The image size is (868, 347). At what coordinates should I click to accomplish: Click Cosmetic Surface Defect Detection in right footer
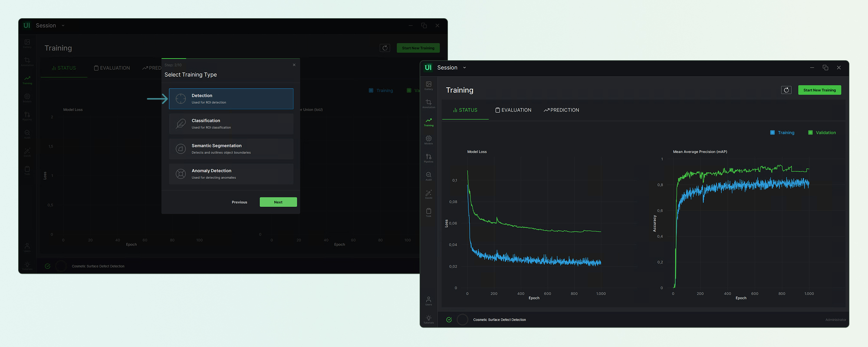coord(500,320)
